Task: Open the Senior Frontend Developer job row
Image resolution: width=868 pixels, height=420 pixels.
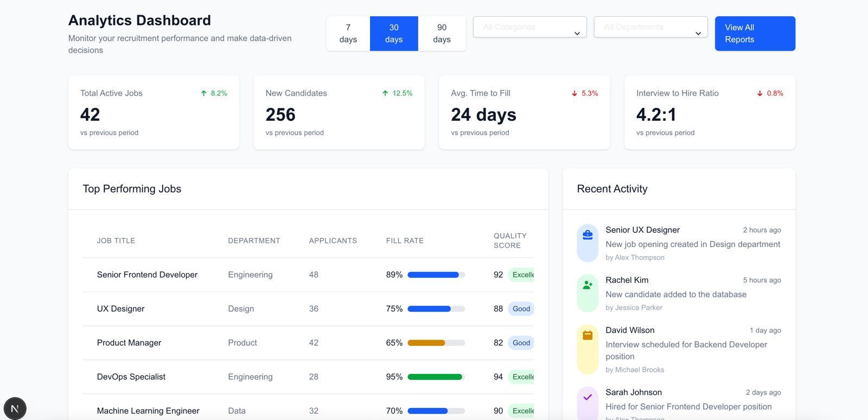Action: [147, 275]
